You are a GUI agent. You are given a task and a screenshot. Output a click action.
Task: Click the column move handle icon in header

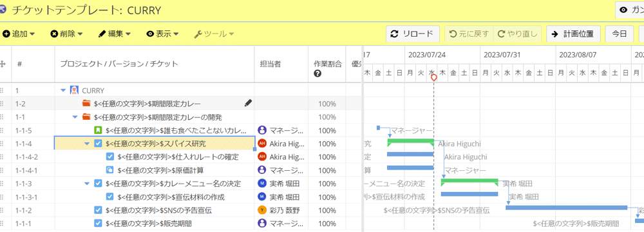pyautogui.click(x=3, y=64)
